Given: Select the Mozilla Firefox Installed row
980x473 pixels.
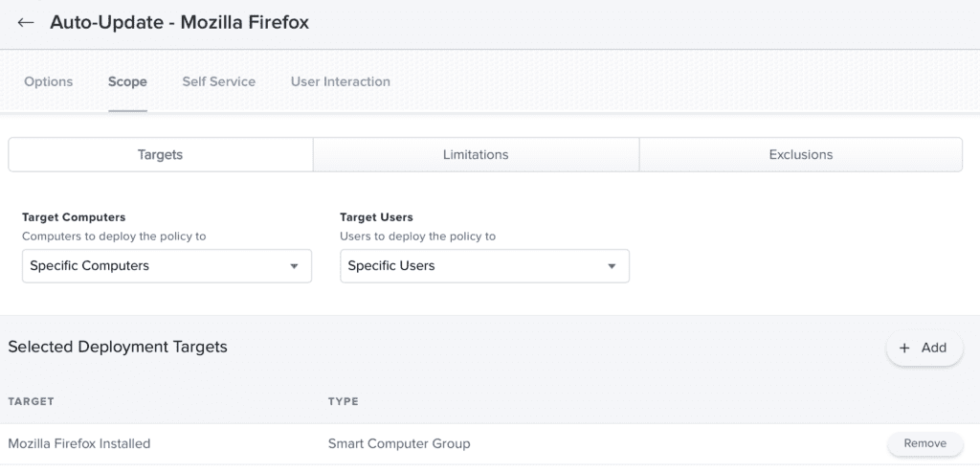Looking at the screenshot, I should click(490, 443).
